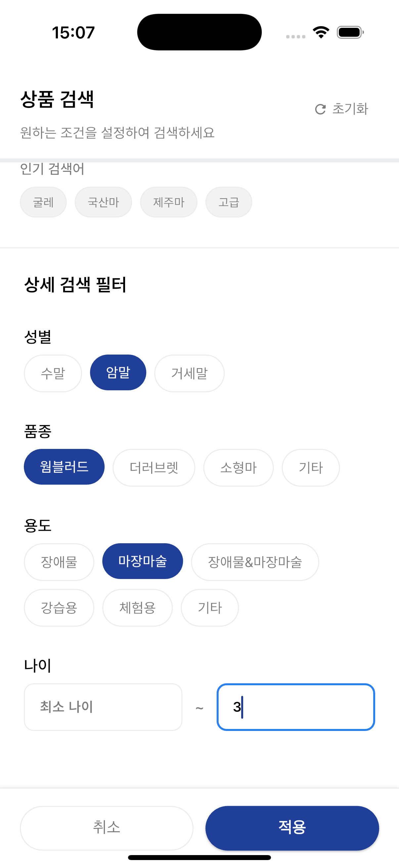Select the 더러브렛 breed chip

154,467
